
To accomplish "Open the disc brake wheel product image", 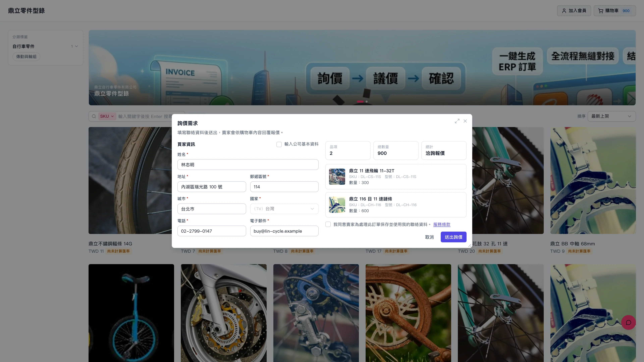I will [224, 313].
